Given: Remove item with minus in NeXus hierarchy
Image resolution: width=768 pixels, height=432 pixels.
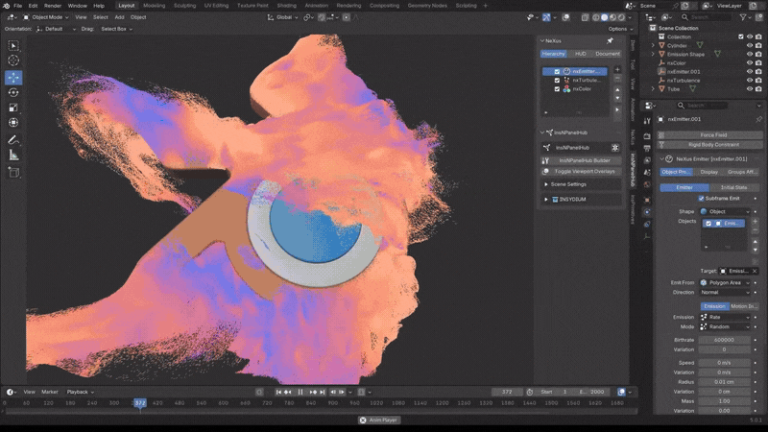Looking at the screenshot, I should (617, 79).
